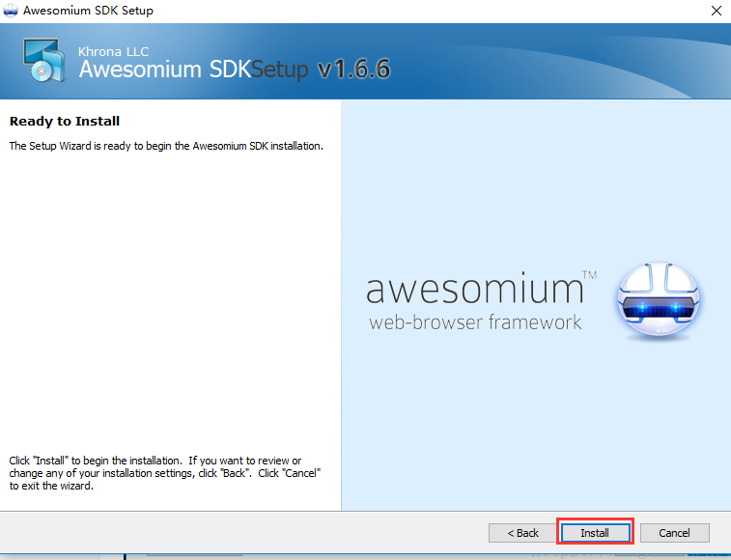Close the Awesomium SDK Setup window

pos(717,11)
